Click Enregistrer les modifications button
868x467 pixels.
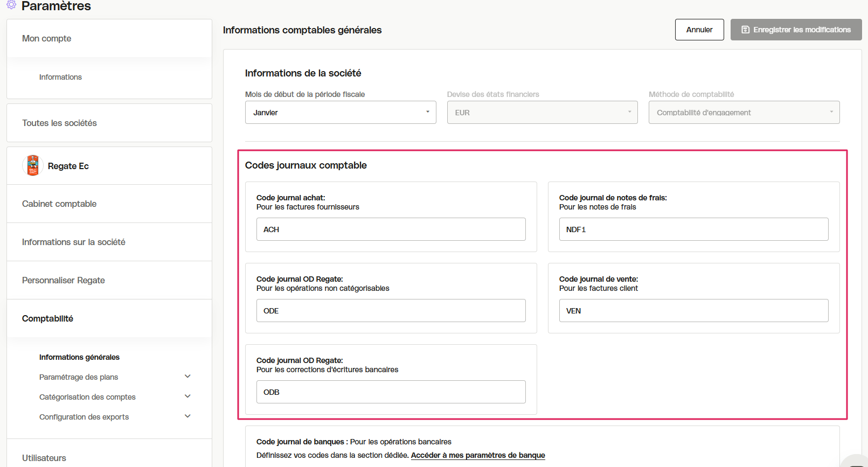coord(796,30)
